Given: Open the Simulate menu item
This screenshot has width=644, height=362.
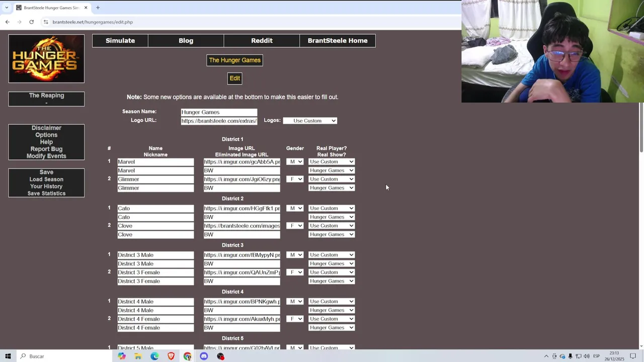Looking at the screenshot, I should coord(120,41).
